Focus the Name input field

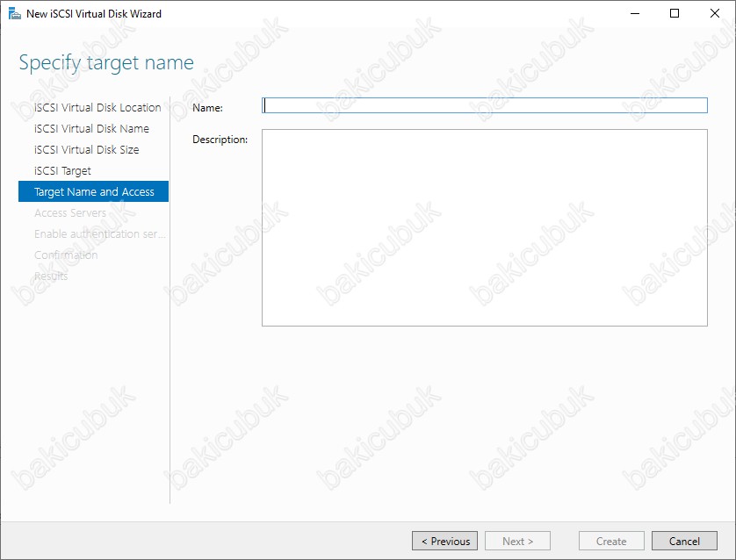coord(485,105)
